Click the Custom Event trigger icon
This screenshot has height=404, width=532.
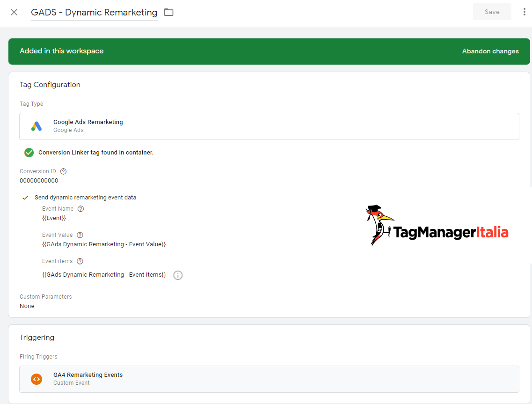coord(36,379)
